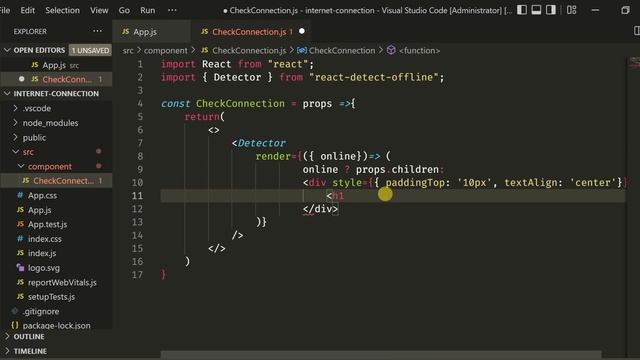Click the horizontal scrollbar under the editor
This screenshot has width=640, height=360.
point(380,355)
